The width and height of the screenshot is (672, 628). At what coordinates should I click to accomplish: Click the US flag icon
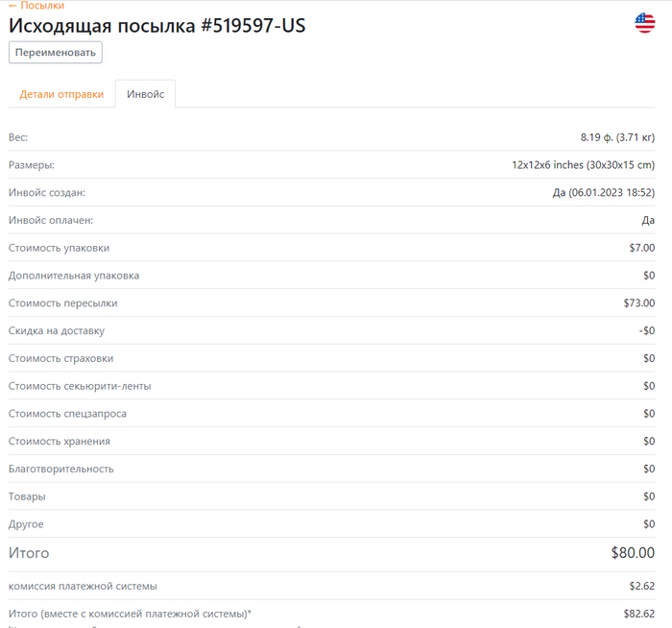pyautogui.click(x=644, y=23)
